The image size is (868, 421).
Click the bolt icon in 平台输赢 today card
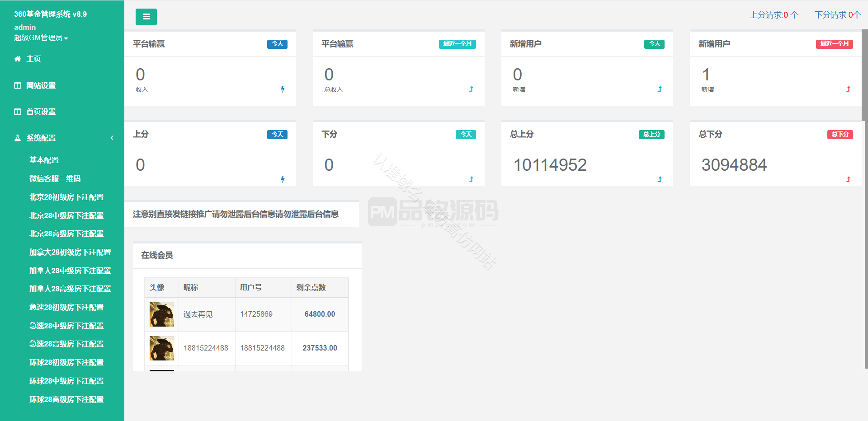pos(283,89)
